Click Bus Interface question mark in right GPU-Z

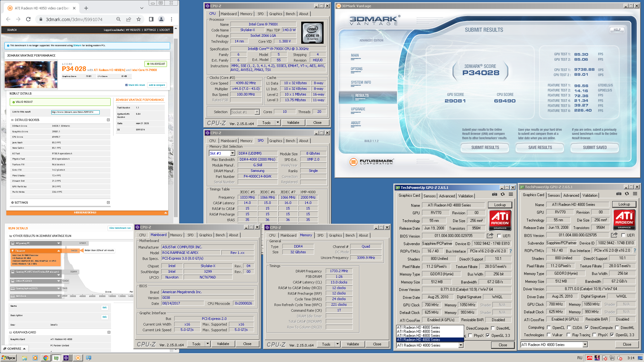click(635, 250)
